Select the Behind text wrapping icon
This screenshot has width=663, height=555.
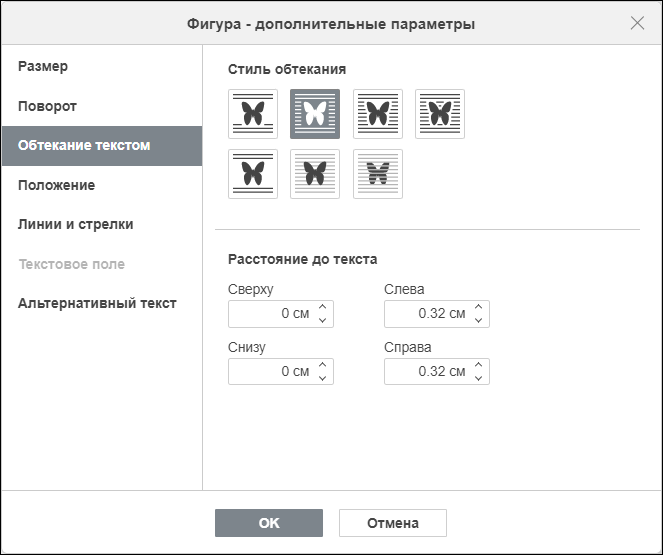click(378, 174)
